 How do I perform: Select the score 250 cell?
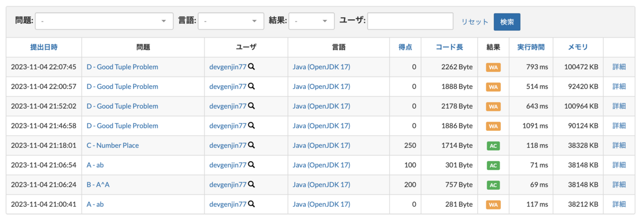click(x=406, y=145)
